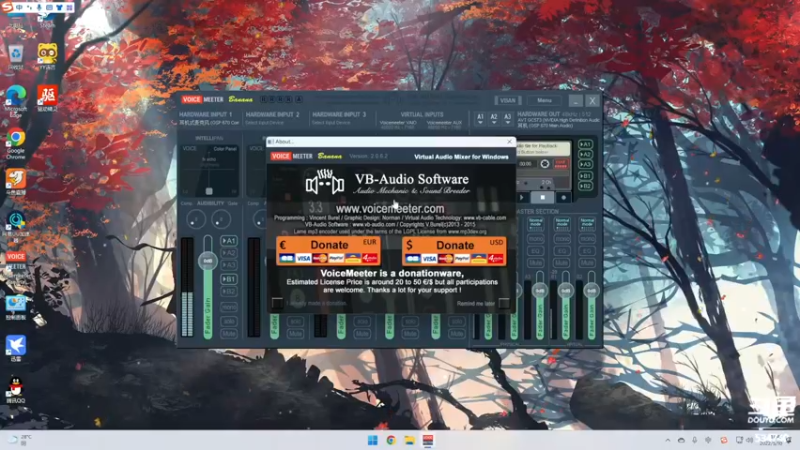The width and height of the screenshot is (800, 450).
Task: Toggle mono on B2 master bus
Action: pyautogui.click(x=587, y=239)
